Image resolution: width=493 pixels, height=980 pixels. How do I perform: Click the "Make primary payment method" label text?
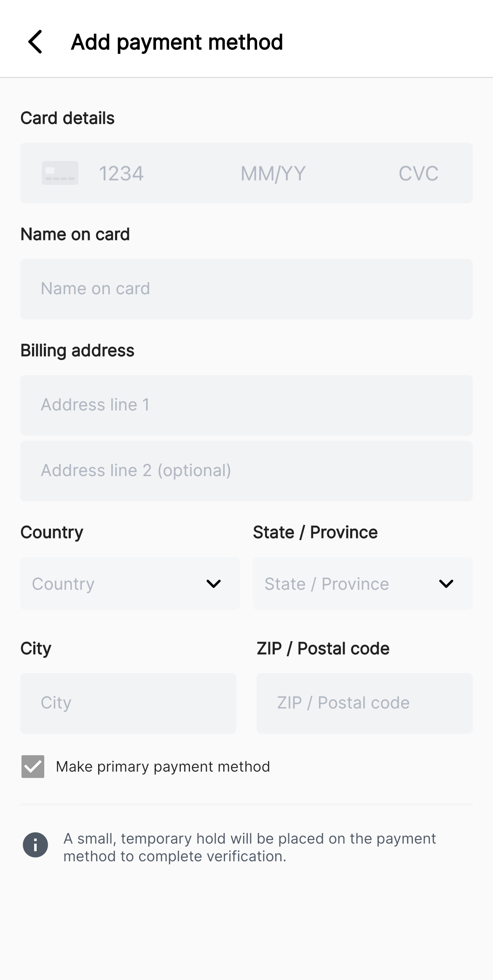click(x=163, y=767)
